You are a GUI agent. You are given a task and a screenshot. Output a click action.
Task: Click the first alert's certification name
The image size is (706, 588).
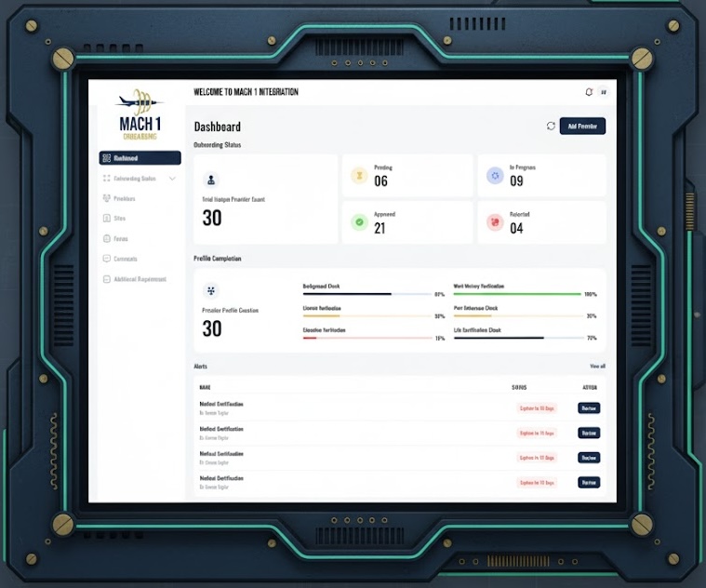[221, 405]
